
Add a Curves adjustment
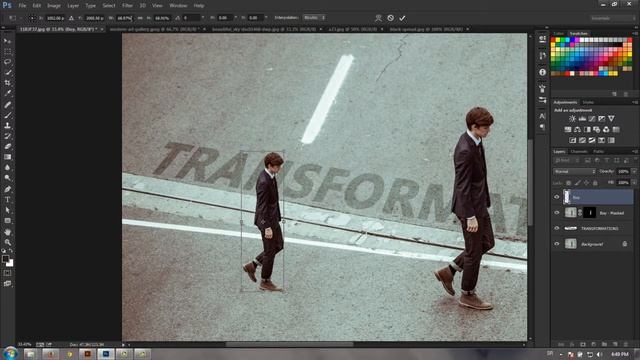[x=592, y=119]
